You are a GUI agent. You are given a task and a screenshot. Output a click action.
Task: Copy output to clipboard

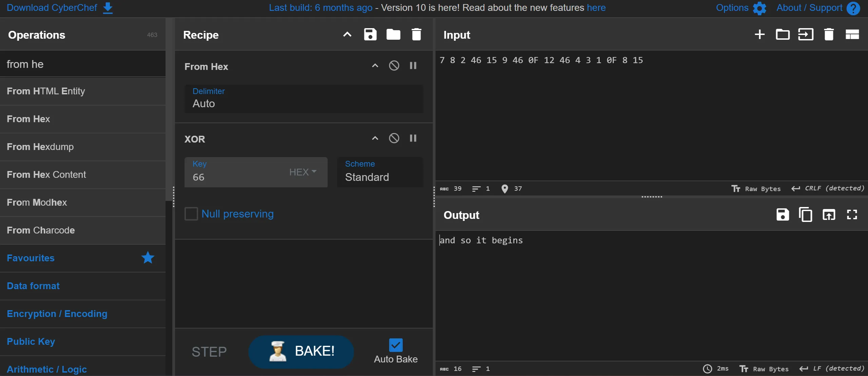point(806,215)
